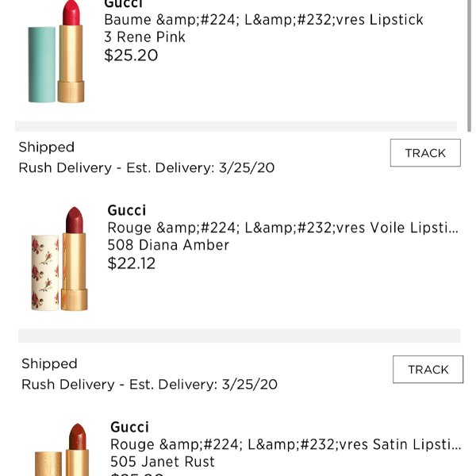Click the first TRACK button for Diana Amber
Image resolution: width=476 pixels, height=476 pixels.
pos(425,152)
